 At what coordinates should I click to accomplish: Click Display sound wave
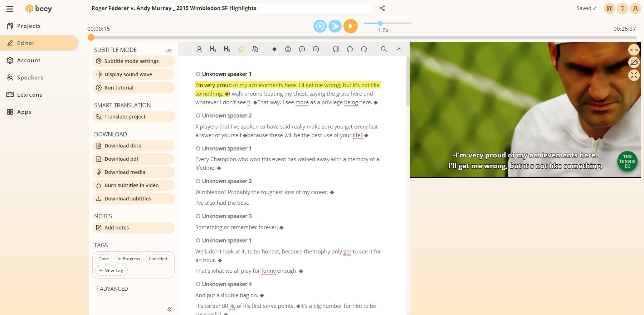133,74
